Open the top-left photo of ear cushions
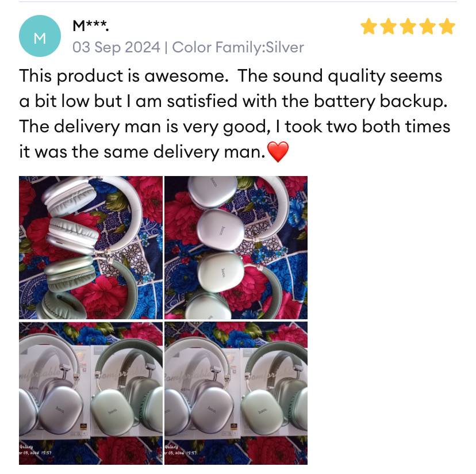The image size is (476, 474). (x=91, y=247)
